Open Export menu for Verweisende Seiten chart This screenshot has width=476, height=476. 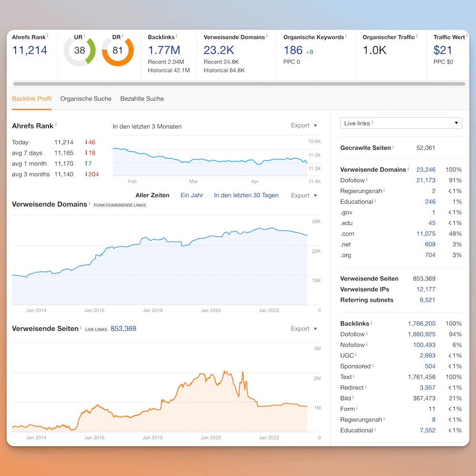[x=304, y=328]
